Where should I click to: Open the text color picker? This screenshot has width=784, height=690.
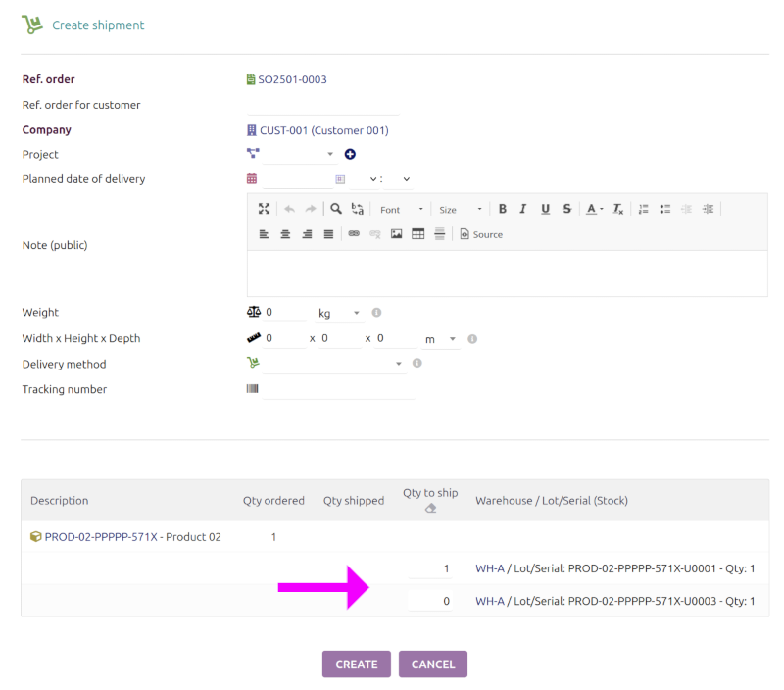click(x=594, y=209)
